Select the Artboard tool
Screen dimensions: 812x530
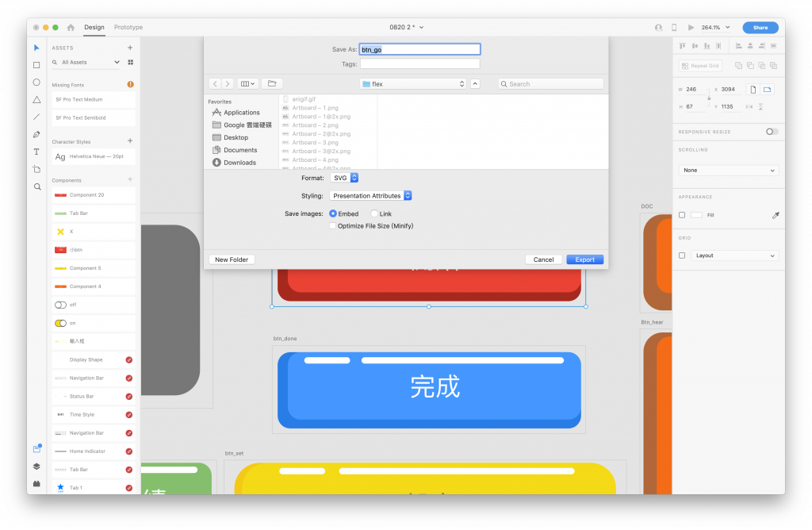[36, 170]
